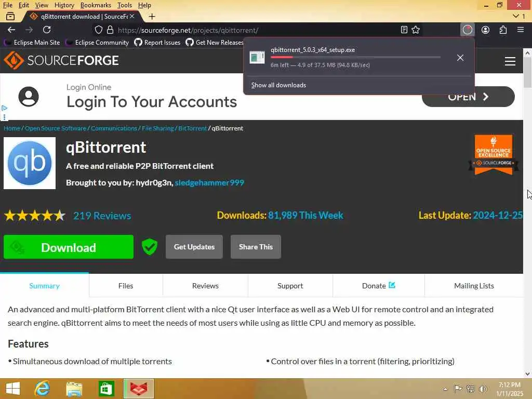532x399 pixels.
Task: Click the page vertical scrollbar thumb
Action: tap(528, 72)
